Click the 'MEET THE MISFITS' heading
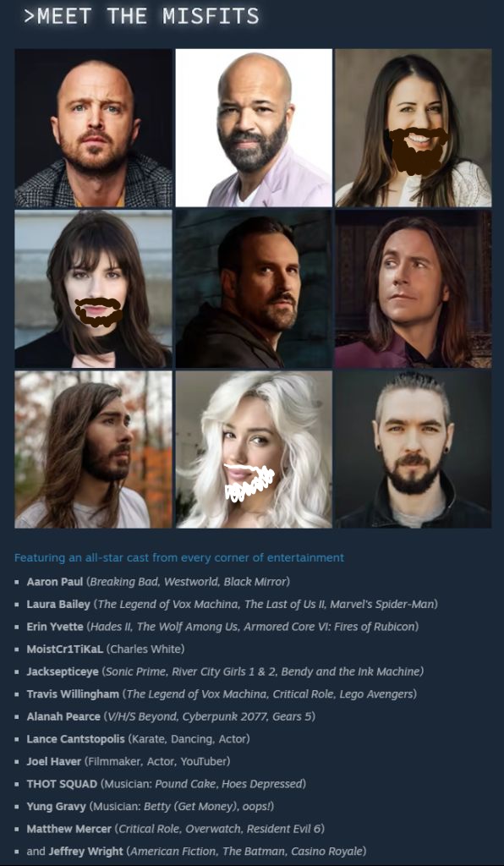This screenshot has width=504, height=866. coord(141,17)
